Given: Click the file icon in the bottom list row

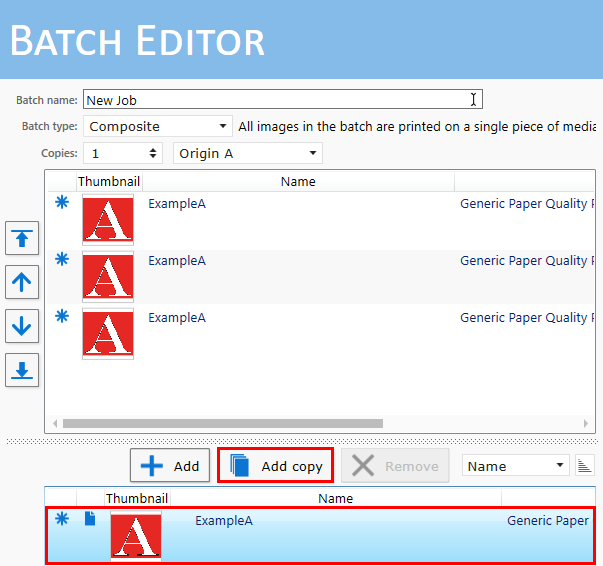Looking at the screenshot, I should pos(90,519).
